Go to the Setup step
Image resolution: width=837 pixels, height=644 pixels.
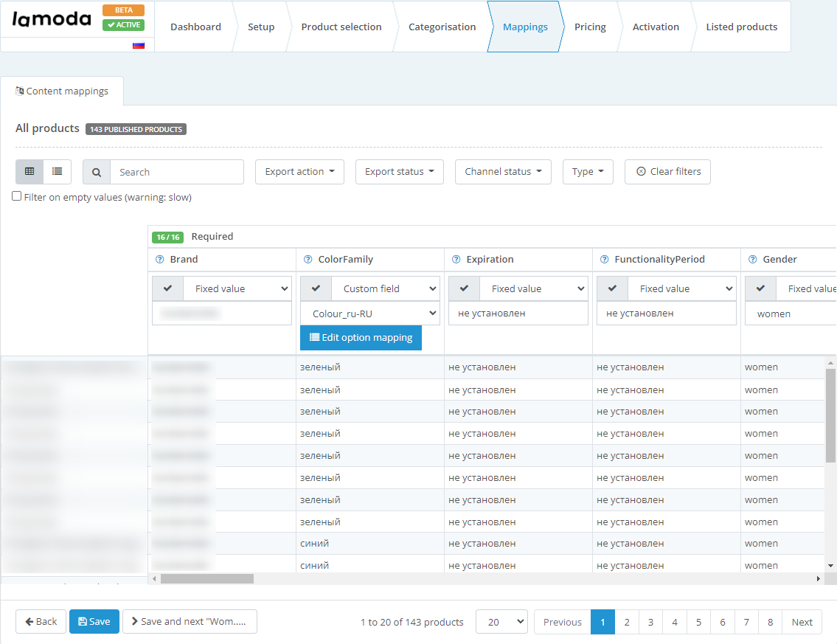pyautogui.click(x=261, y=27)
